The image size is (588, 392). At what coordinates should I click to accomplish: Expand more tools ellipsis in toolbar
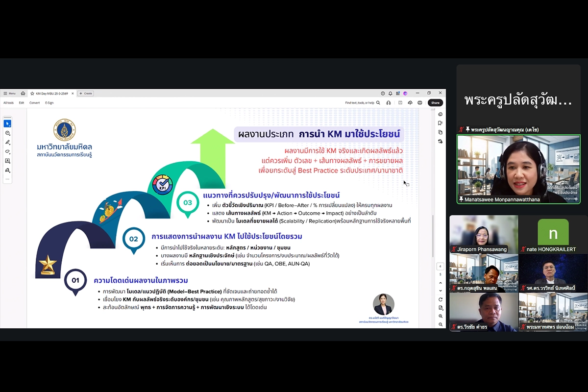click(x=7, y=179)
